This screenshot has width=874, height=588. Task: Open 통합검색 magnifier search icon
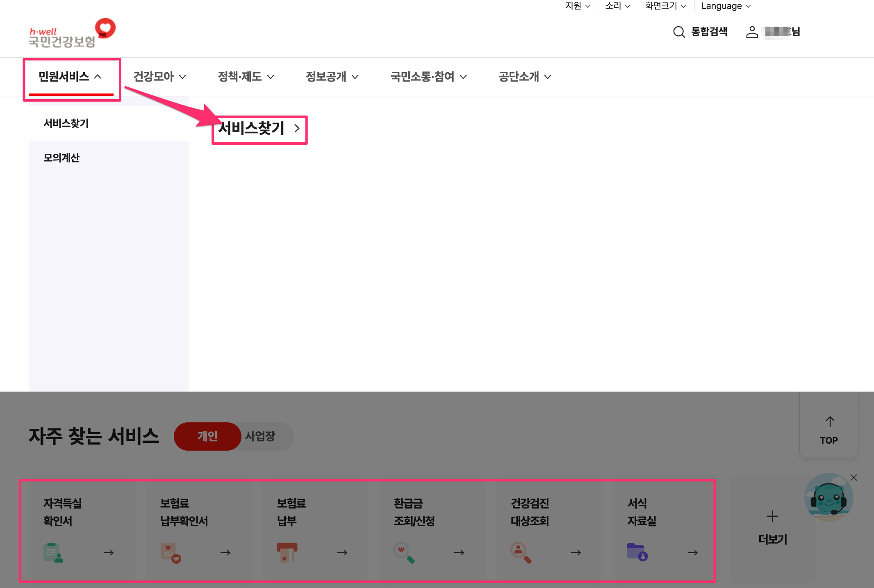coord(679,32)
